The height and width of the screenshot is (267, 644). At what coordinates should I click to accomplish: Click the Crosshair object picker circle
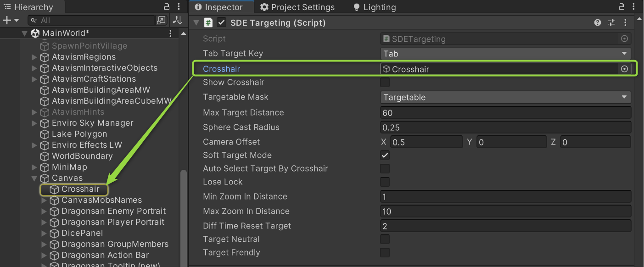[x=624, y=69]
